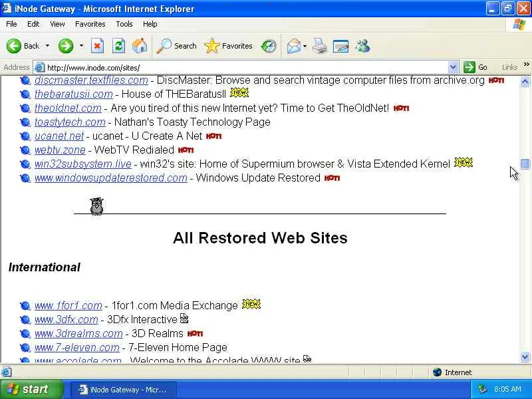
Task: Click globe bullet beside www.7-eleven.com
Action: pyautogui.click(x=25, y=348)
